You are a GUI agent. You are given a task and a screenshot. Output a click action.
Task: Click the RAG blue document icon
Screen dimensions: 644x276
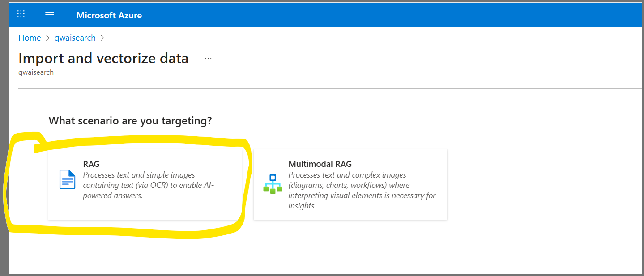coord(67,179)
